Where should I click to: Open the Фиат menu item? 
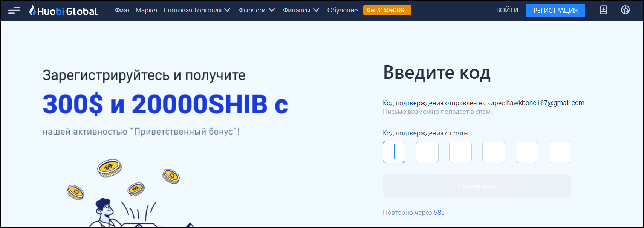point(122,10)
